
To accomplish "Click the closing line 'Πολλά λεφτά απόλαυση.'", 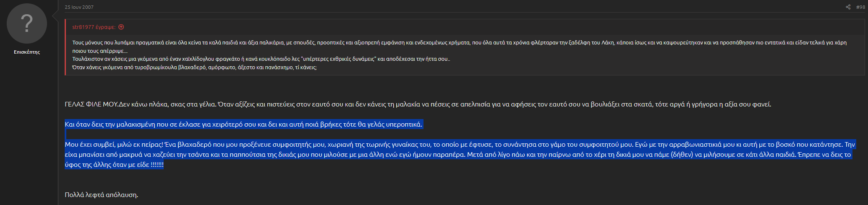I will coord(101,195).
